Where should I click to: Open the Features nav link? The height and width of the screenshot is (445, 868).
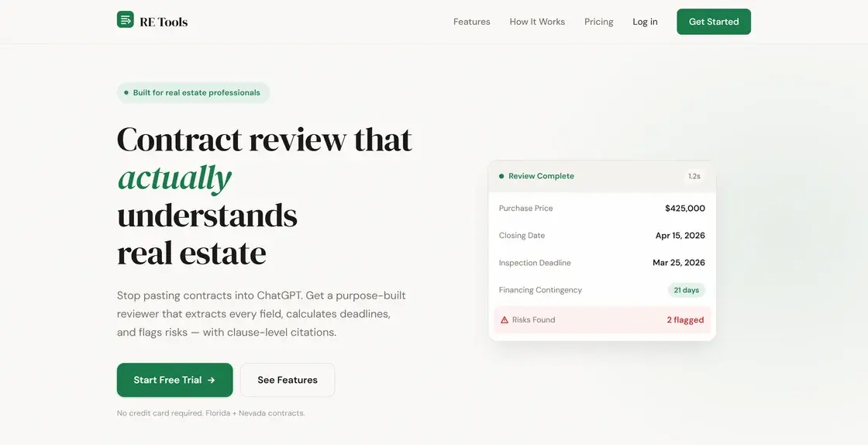pos(472,22)
